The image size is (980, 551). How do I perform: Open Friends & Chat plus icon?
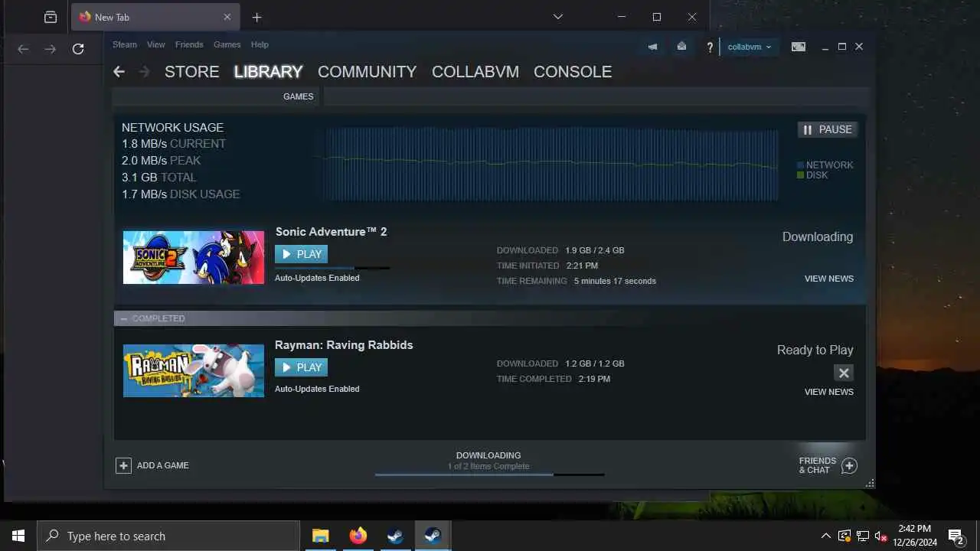point(849,465)
